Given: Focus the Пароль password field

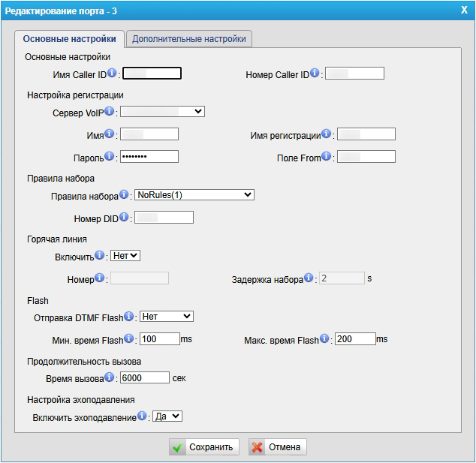Looking at the screenshot, I should pyautogui.click(x=149, y=157).
